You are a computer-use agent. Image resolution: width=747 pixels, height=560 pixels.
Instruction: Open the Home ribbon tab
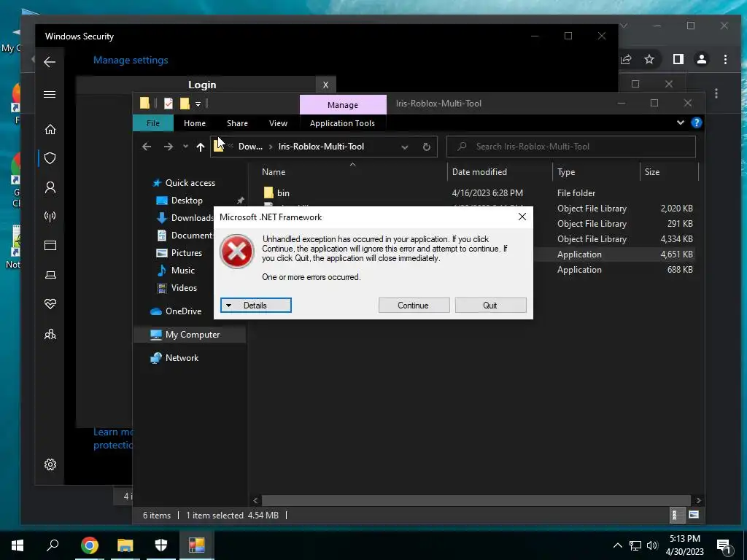click(195, 122)
